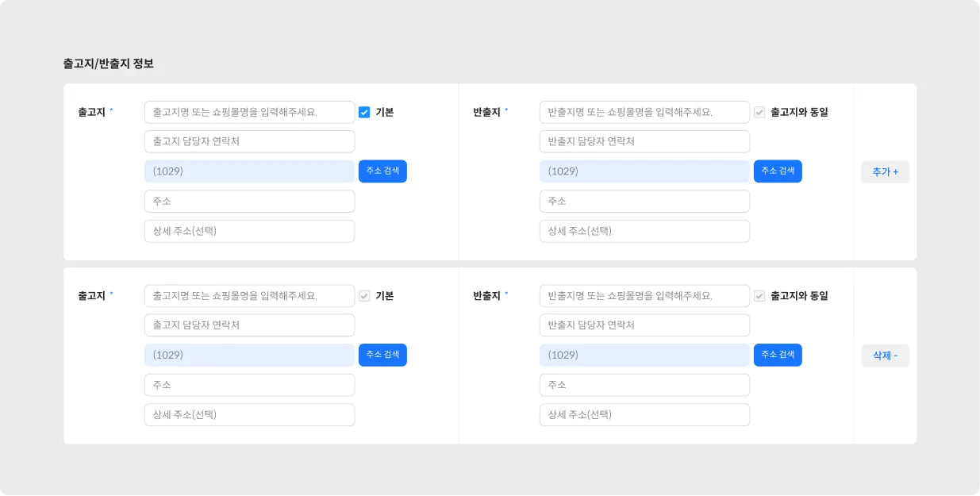The width and height of the screenshot is (980, 496).
Task: Select first 출고지 postal code (1029) field
Action: point(249,171)
